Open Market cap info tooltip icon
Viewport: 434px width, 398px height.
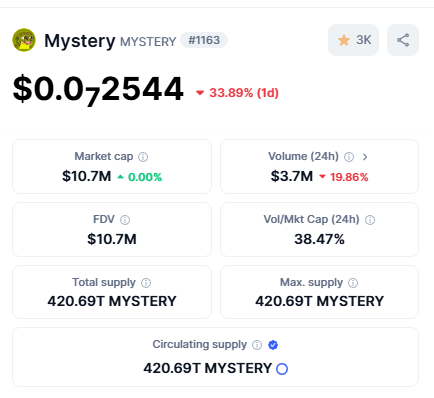pyautogui.click(x=143, y=157)
